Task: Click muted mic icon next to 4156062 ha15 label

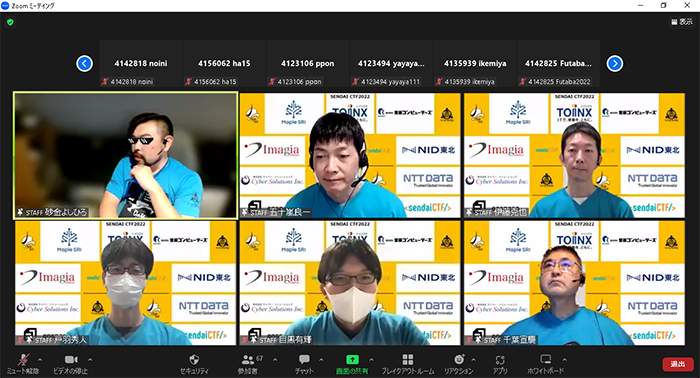Action: tap(189, 82)
